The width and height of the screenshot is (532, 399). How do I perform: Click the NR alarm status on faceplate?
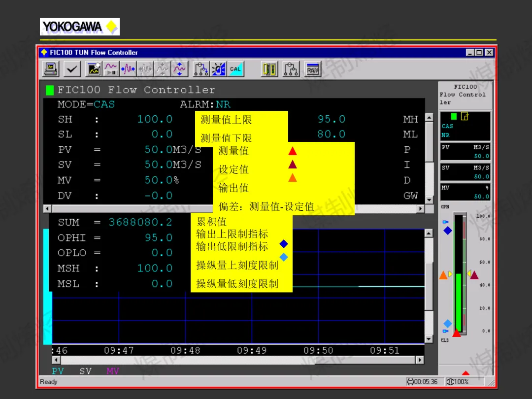coord(445,135)
